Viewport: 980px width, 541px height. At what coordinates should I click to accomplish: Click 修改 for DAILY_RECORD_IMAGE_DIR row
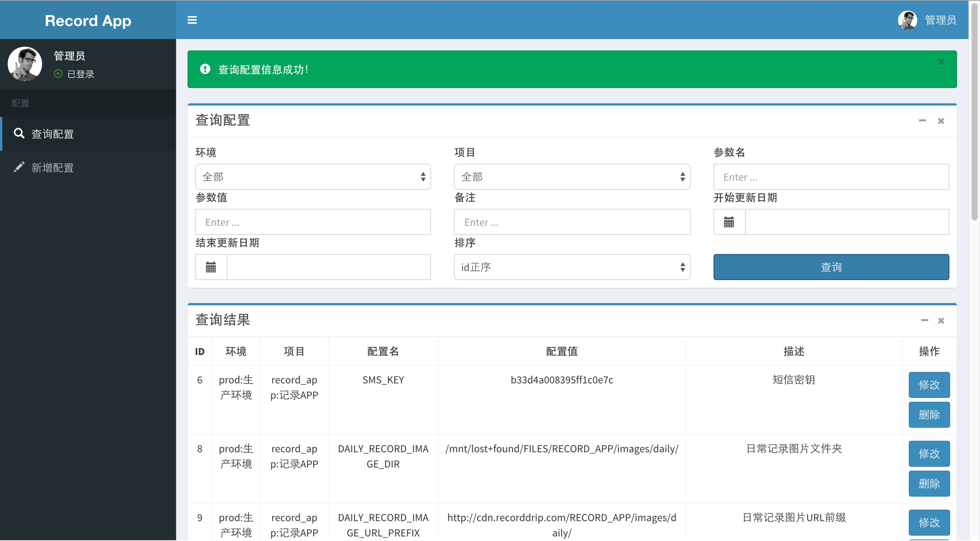pyautogui.click(x=929, y=454)
